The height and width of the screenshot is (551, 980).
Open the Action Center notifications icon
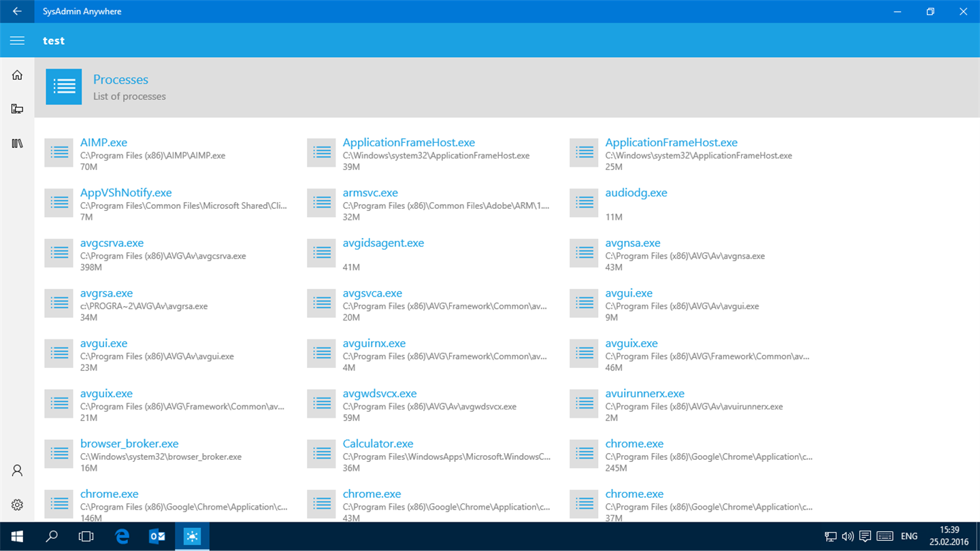coord(866,537)
